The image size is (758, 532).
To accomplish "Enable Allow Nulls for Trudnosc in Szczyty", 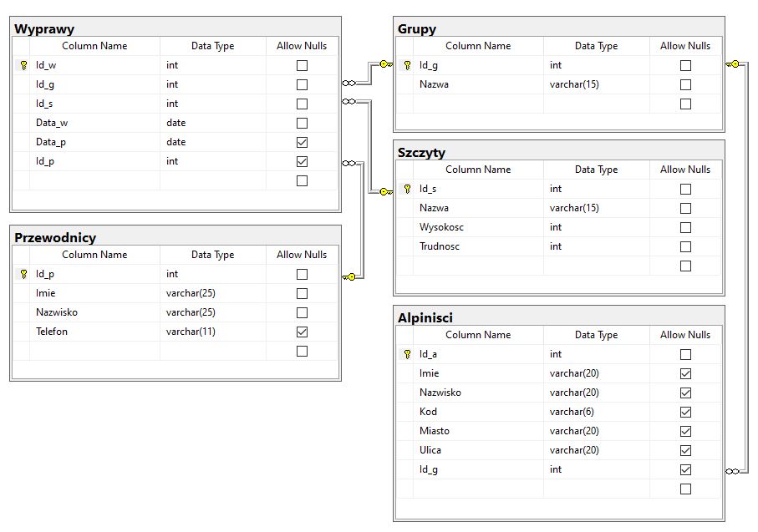I will [685, 246].
